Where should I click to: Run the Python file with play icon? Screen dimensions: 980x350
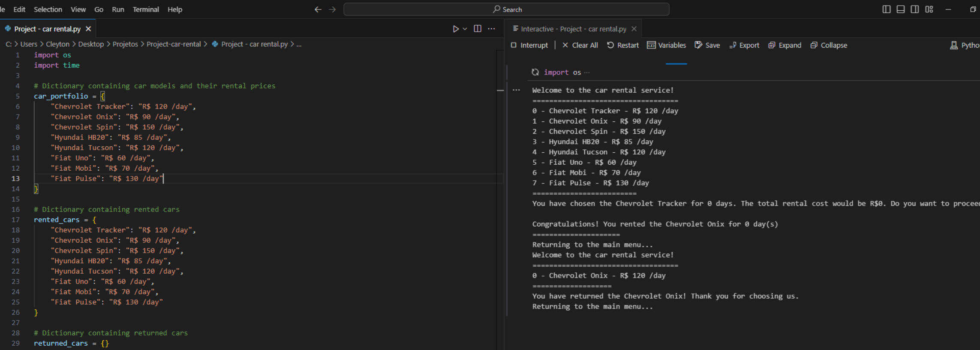455,29
